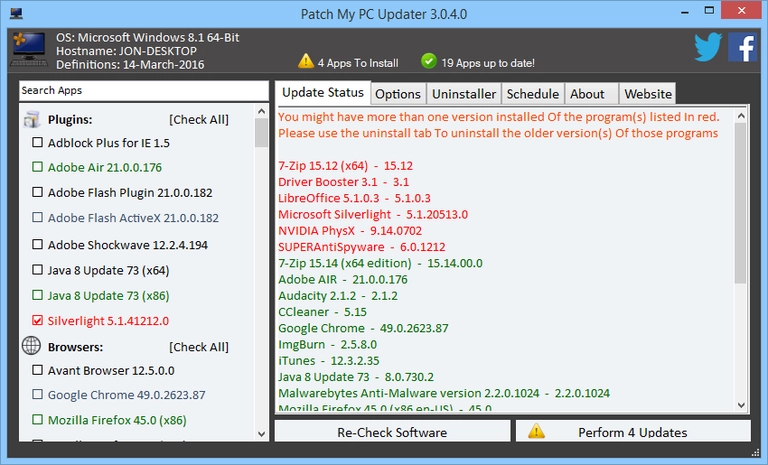Viewport: 768px width, 465px height.
Task: Click the update status scrollbar thumb
Action: [741, 203]
